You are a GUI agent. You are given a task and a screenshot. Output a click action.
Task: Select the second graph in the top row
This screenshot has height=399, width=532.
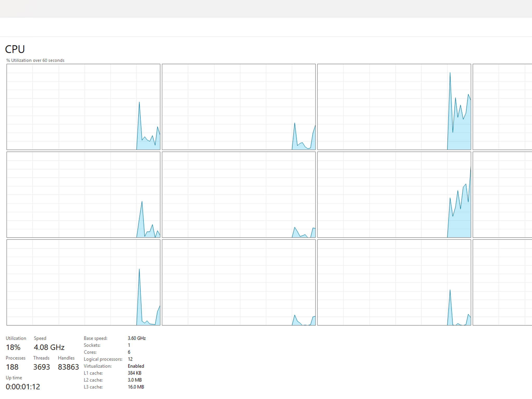pyautogui.click(x=239, y=107)
